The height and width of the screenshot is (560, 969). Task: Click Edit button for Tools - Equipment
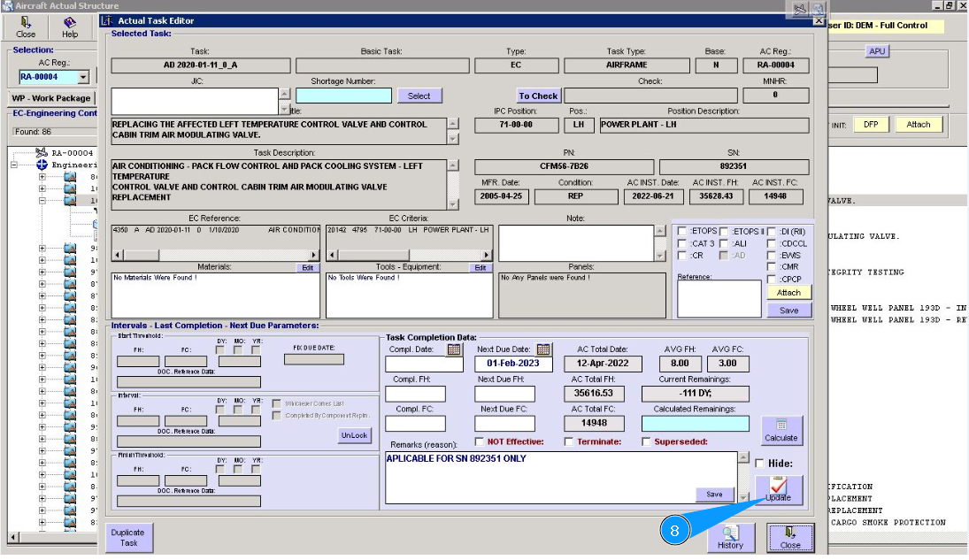click(x=481, y=268)
